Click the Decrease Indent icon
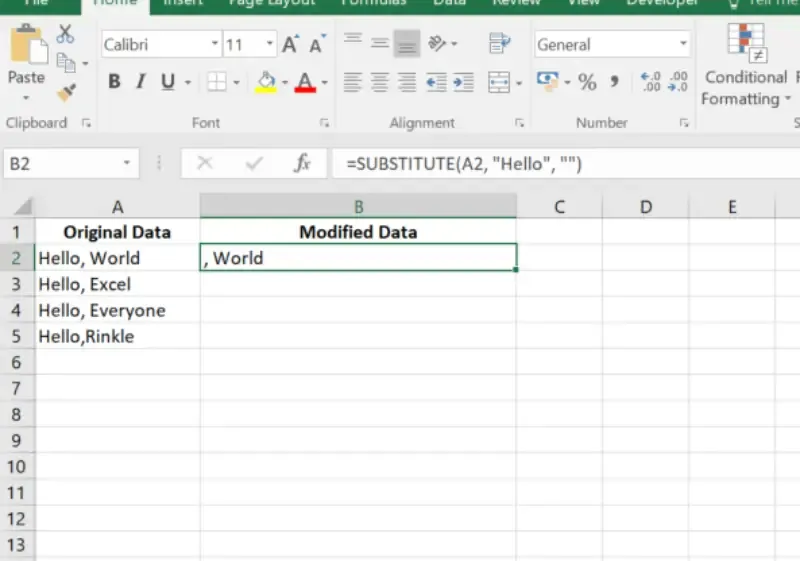The image size is (800, 561). 436,82
